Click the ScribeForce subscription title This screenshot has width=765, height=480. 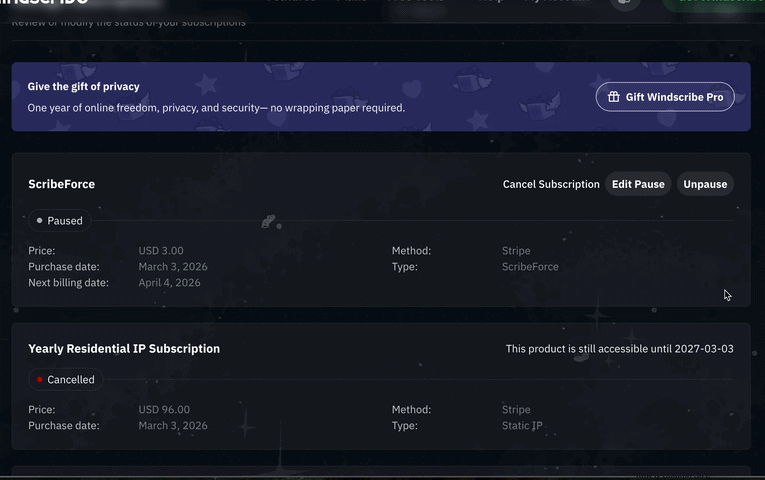pyautogui.click(x=62, y=184)
